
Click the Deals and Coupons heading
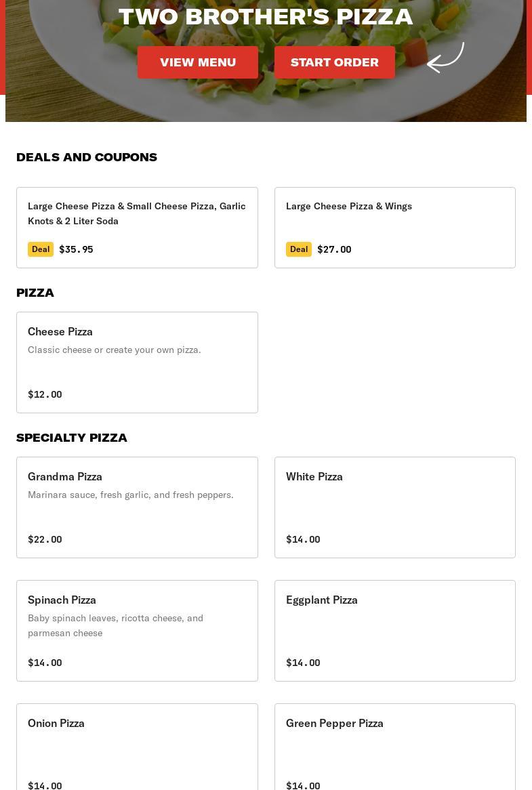(x=87, y=157)
